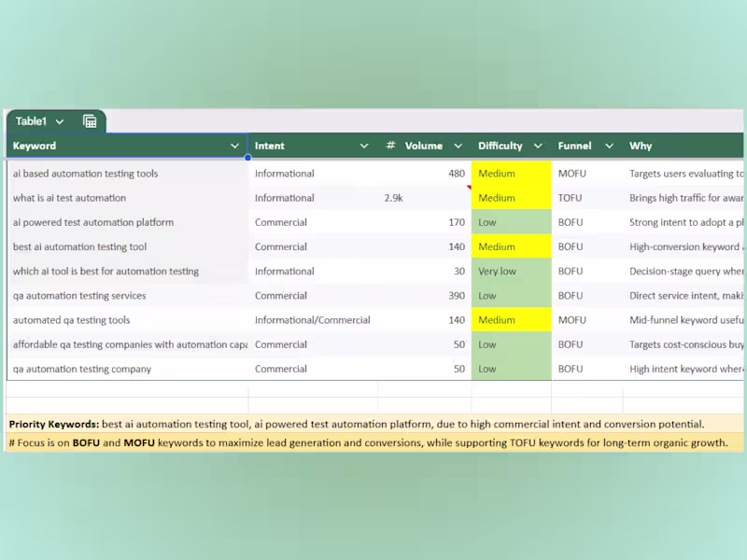Viewport: 747px width, 560px height.
Task: Click the volume value 390
Action: pos(457,296)
